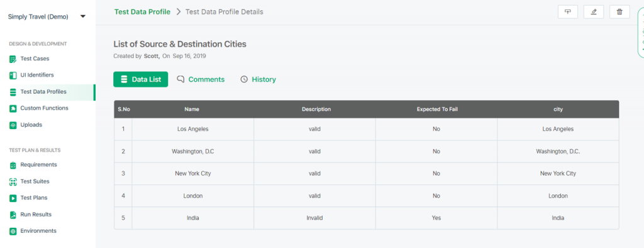The image size is (644, 248).
Task: Expand the Simply Travel (Demo) project dropdown
Action: click(83, 17)
